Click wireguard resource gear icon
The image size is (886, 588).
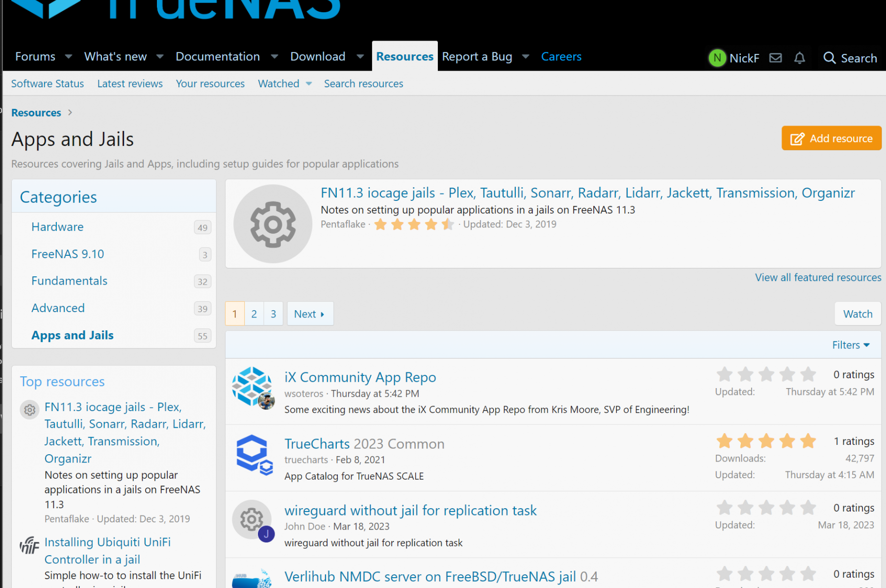click(x=252, y=519)
